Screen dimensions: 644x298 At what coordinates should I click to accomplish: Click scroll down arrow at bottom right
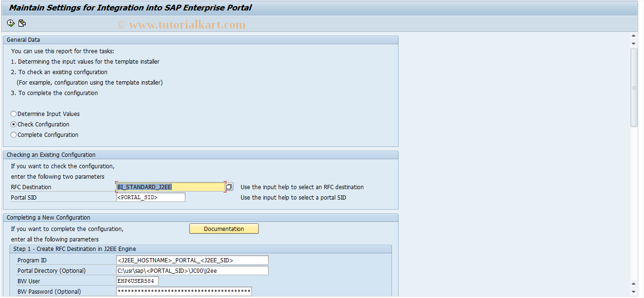pyautogui.click(x=634, y=291)
